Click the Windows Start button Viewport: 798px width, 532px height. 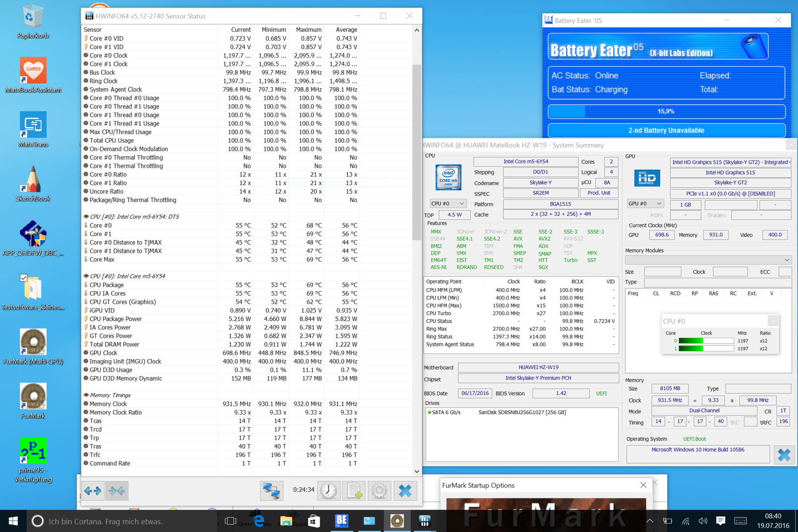[x=13, y=521]
